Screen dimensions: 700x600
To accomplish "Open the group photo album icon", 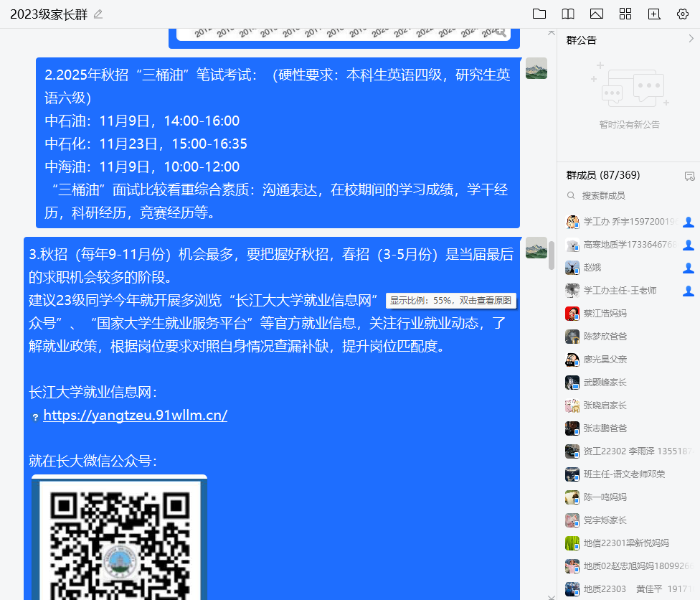I will click(x=596, y=14).
